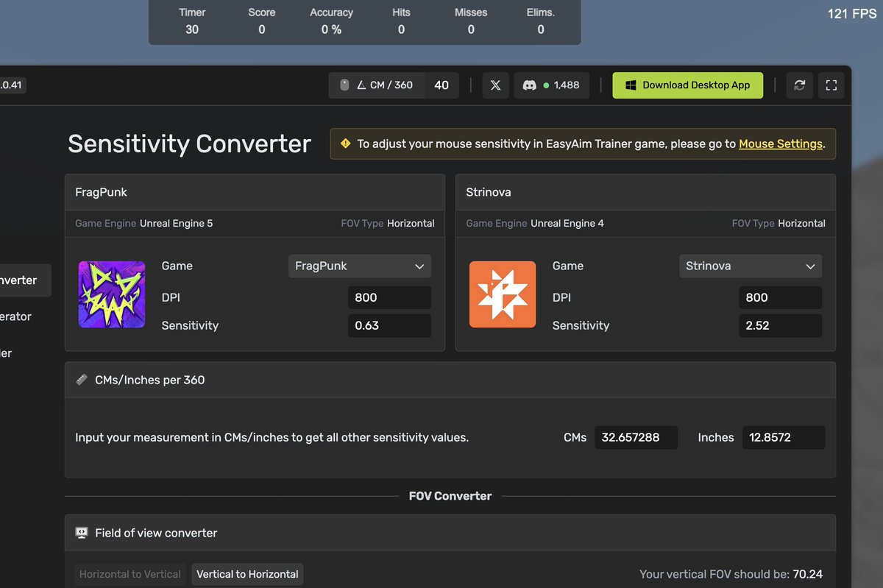Click the Unreal Engine 5 label

click(177, 223)
